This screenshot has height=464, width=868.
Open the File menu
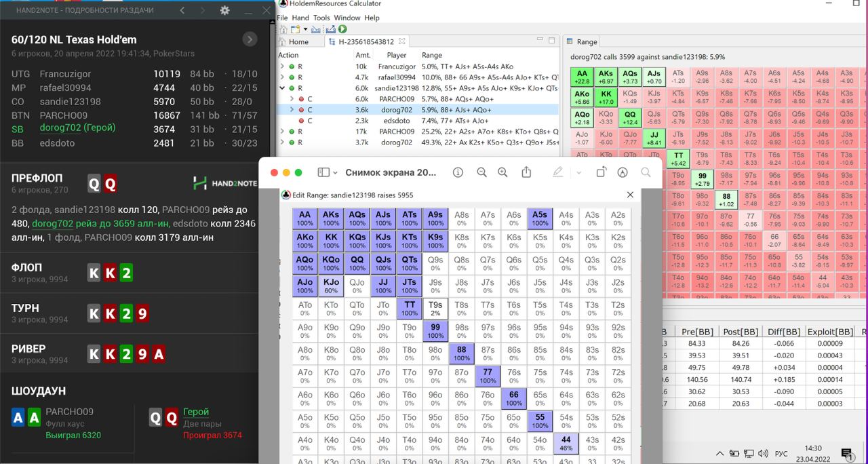click(282, 18)
